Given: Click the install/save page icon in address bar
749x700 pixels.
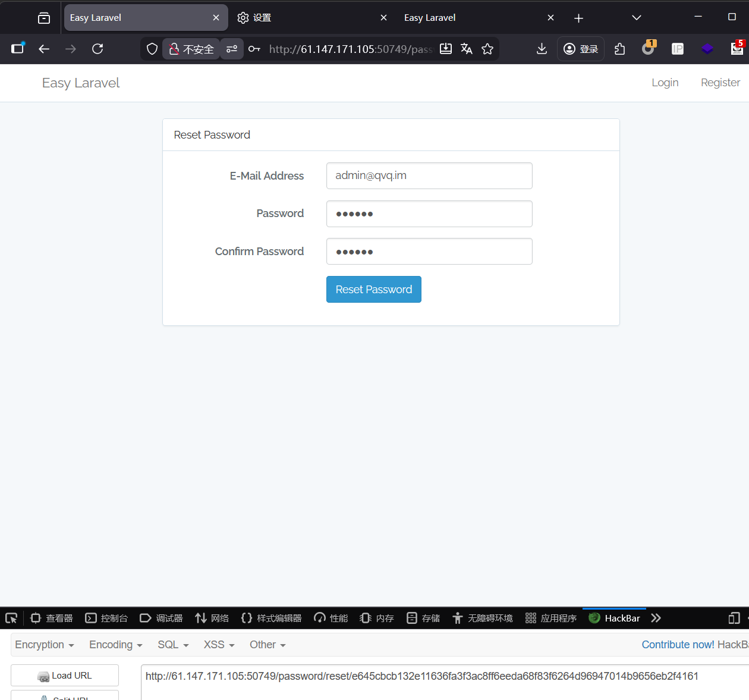Looking at the screenshot, I should pyautogui.click(x=446, y=49).
